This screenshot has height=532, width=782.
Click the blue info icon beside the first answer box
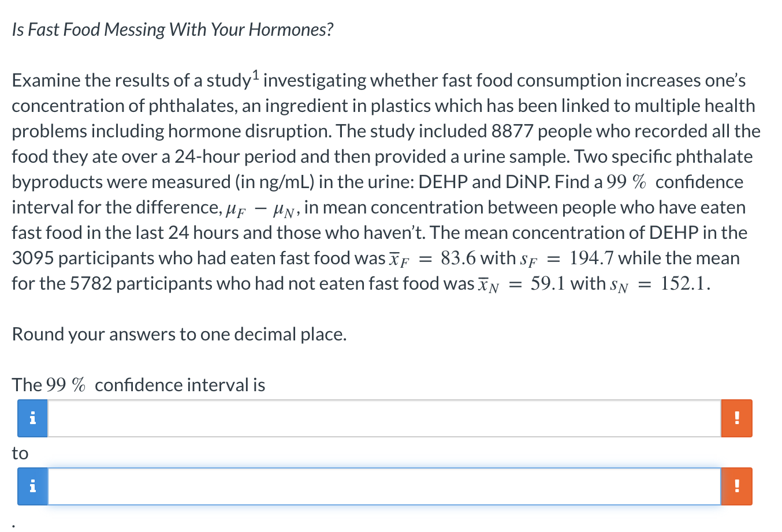[x=32, y=418]
